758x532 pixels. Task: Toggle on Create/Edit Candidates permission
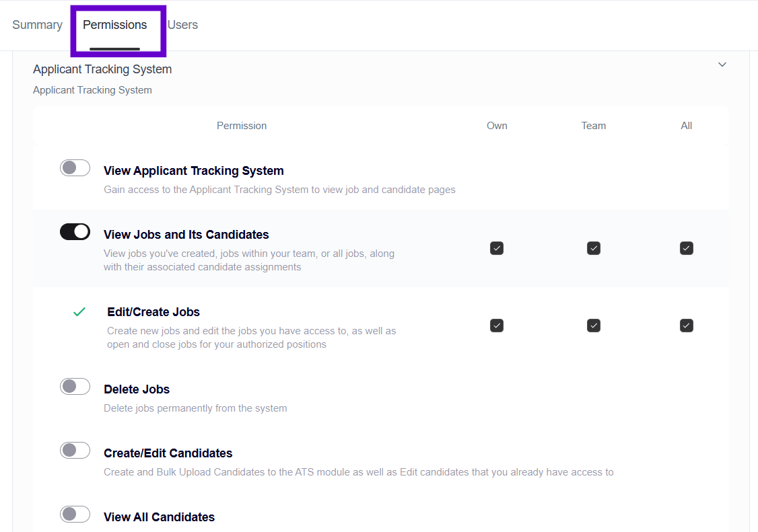click(x=75, y=451)
